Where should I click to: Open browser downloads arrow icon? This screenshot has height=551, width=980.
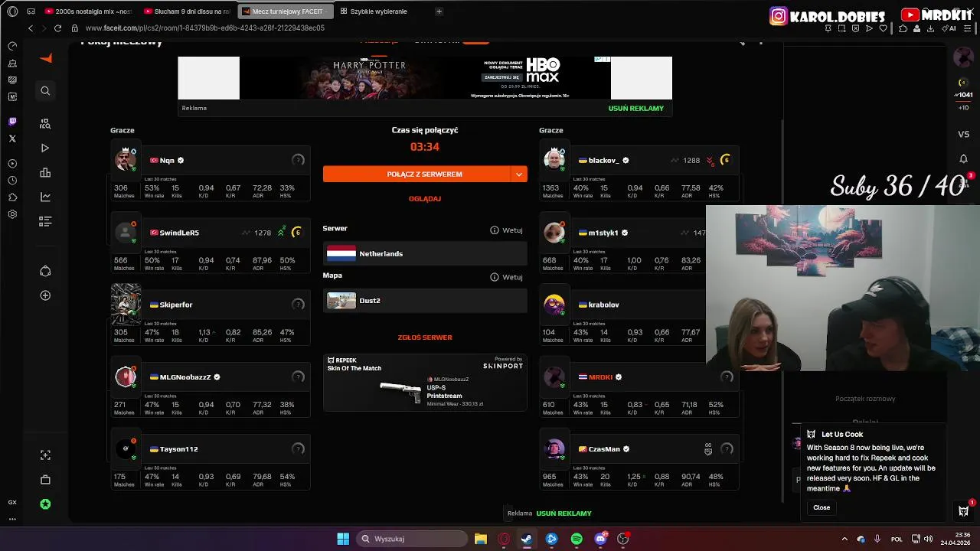pos(930,28)
